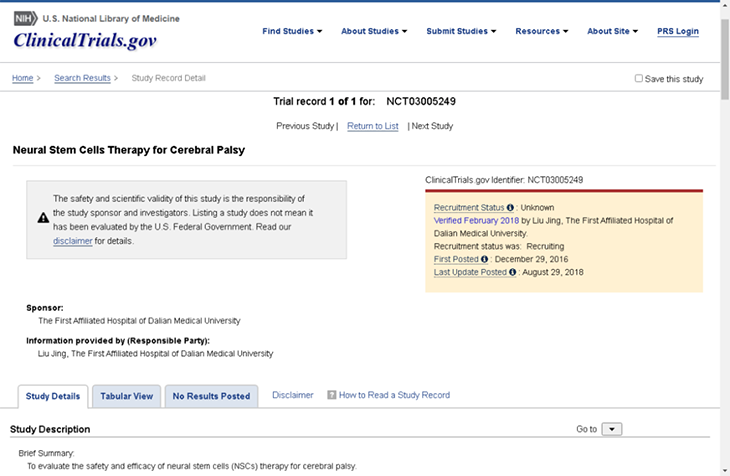Click the Next Study text
Screen dimensions: 730x476
[x=432, y=126]
